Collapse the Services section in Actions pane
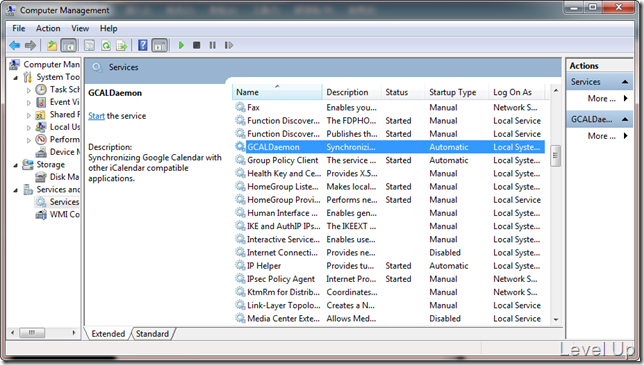 coord(625,82)
